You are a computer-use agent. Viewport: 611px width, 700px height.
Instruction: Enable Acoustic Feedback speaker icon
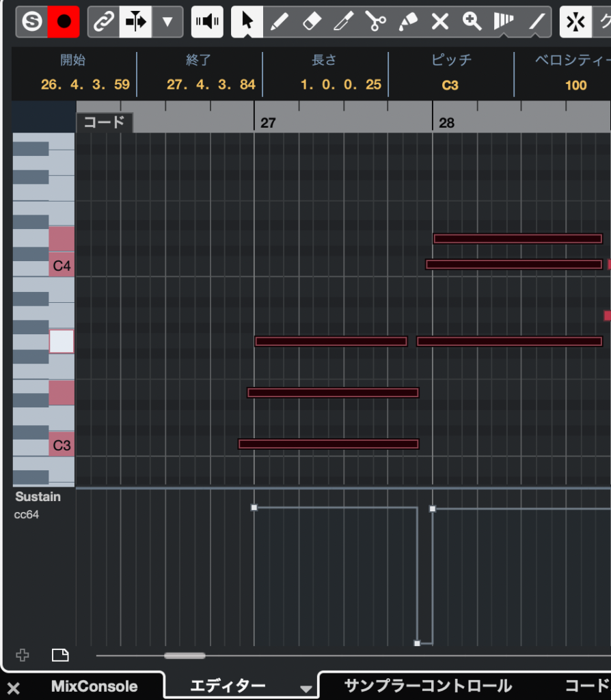(x=206, y=22)
